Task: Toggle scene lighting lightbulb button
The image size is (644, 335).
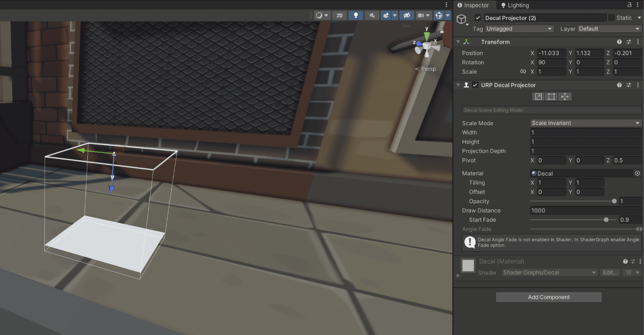Action: pyautogui.click(x=356, y=15)
